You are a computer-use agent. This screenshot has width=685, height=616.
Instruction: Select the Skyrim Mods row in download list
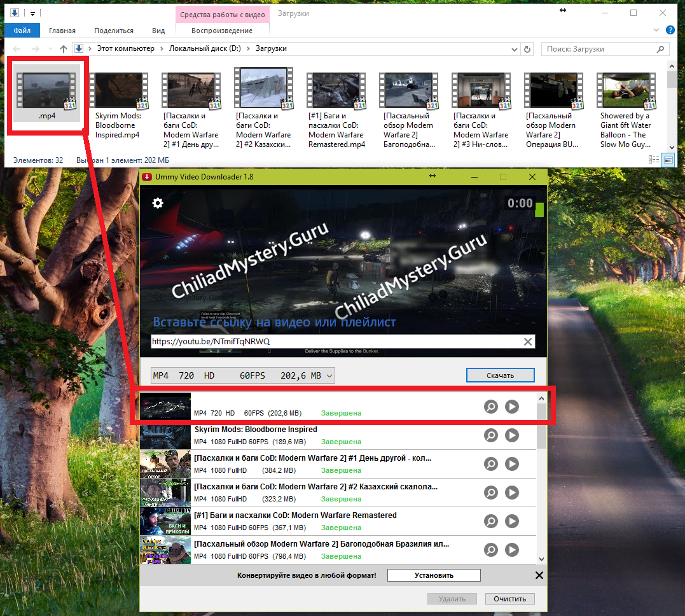(x=338, y=435)
